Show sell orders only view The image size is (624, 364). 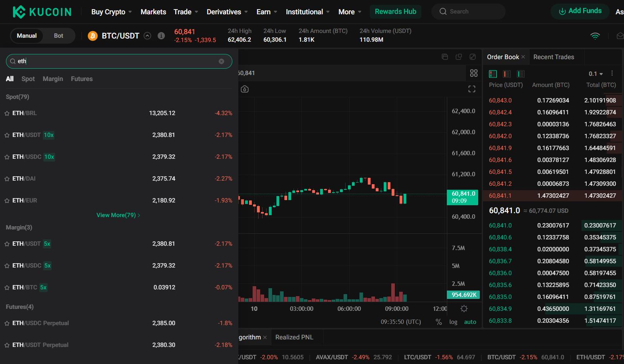(x=507, y=74)
